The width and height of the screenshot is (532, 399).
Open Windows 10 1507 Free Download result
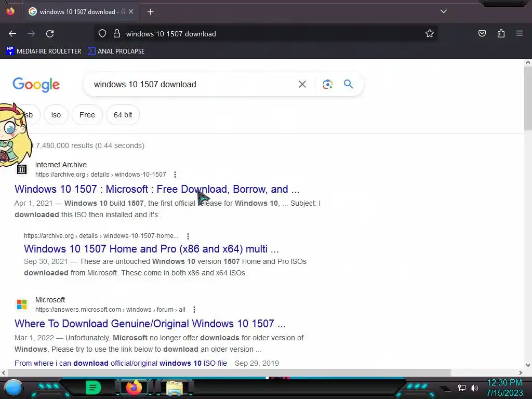pos(157,189)
